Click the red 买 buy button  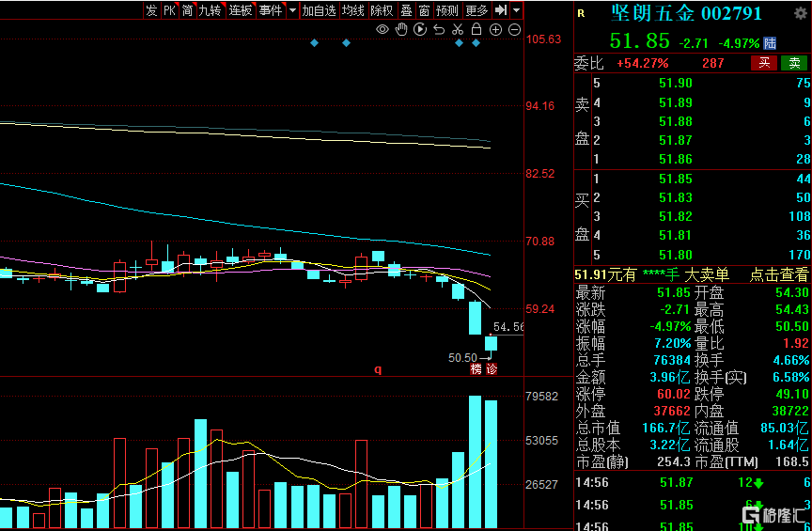click(x=764, y=63)
